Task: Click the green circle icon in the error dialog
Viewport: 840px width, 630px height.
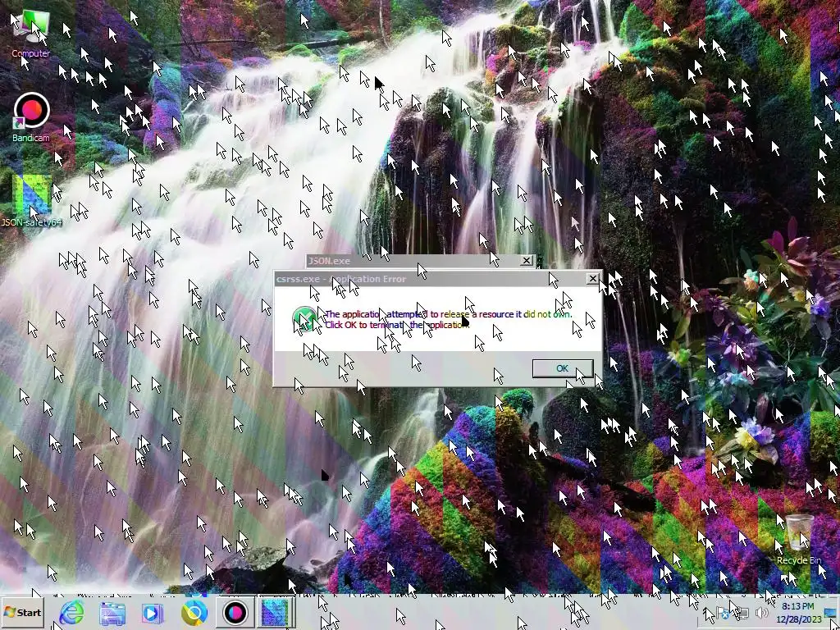Action: (304, 319)
